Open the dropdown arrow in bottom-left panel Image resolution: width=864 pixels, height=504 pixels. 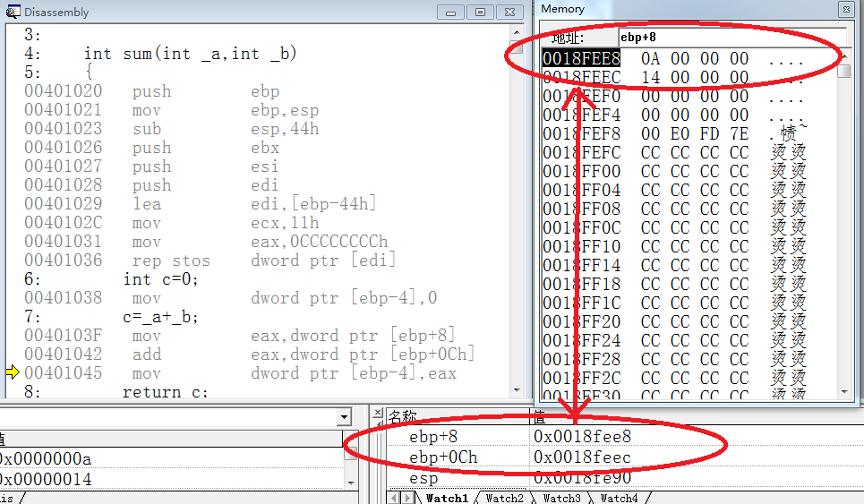(345, 417)
